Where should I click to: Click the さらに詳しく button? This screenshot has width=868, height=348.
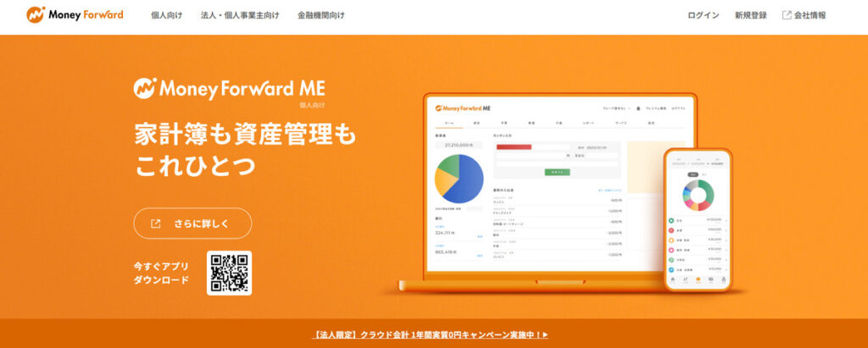tap(192, 224)
